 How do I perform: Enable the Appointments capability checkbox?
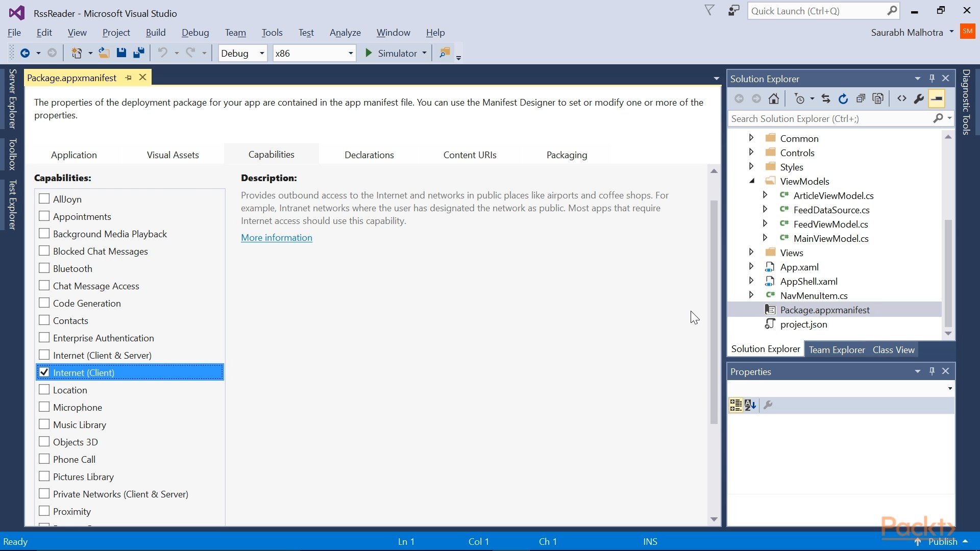pos(44,216)
